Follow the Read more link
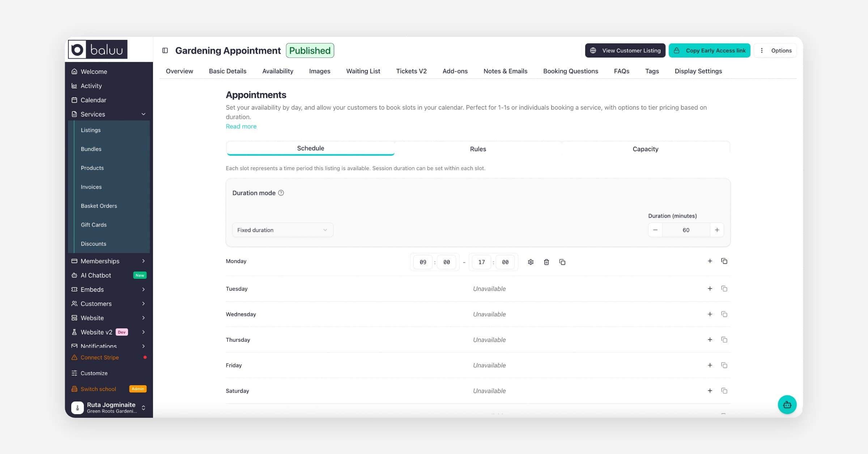868x454 pixels. [x=241, y=126]
